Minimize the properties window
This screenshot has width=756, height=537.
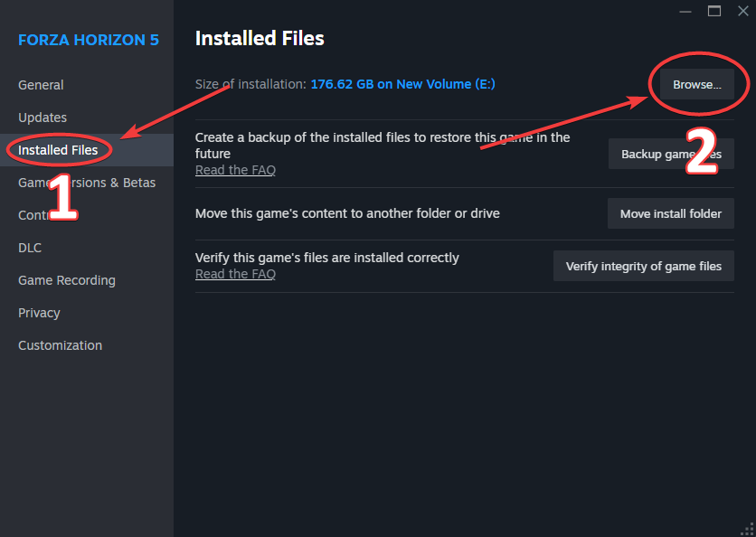(x=685, y=11)
